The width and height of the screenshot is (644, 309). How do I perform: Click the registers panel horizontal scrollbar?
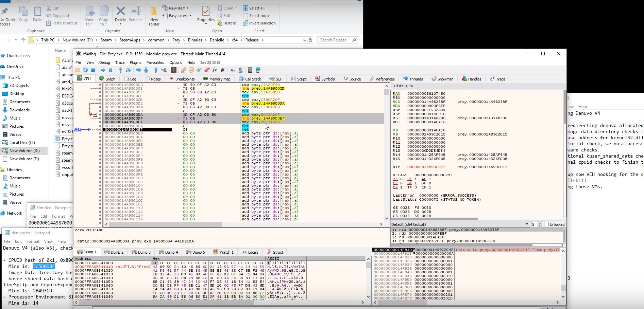477,219
